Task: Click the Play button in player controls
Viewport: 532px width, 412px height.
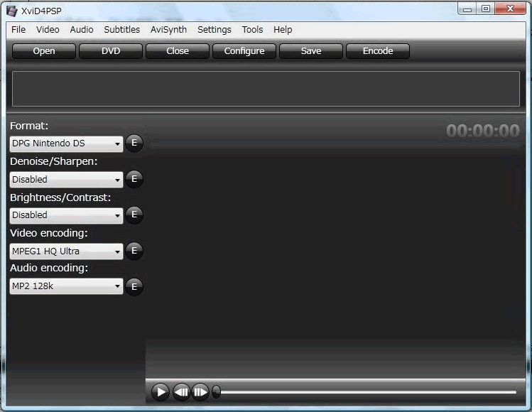Action: (160, 392)
